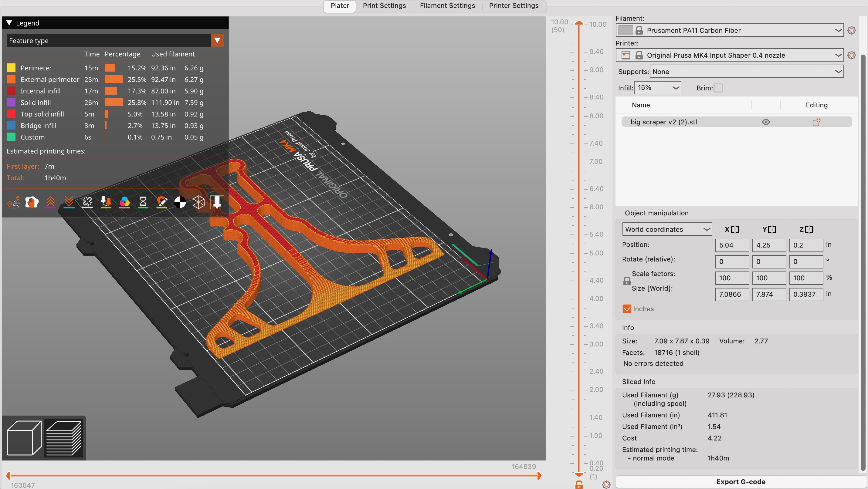Image resolution: width=868 pixels, height=489 pixels.
Task: Collapse the Legend panel triangle
Action: pos(9,23)
